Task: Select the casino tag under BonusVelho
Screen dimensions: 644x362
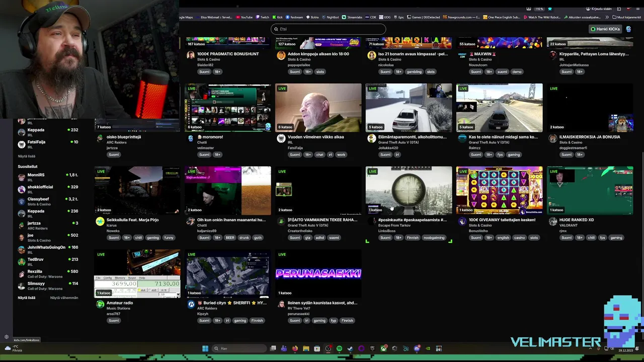Action: tap(519, 238)
